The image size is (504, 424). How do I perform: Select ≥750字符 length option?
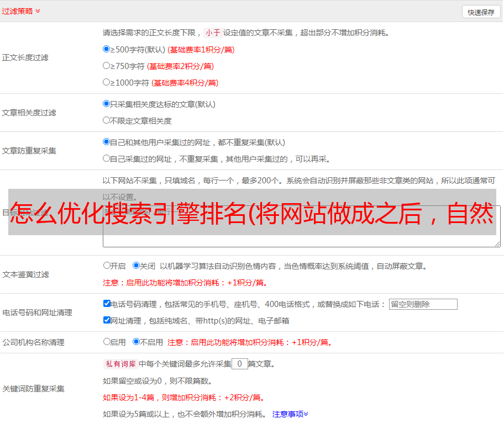tap(107, 66)
